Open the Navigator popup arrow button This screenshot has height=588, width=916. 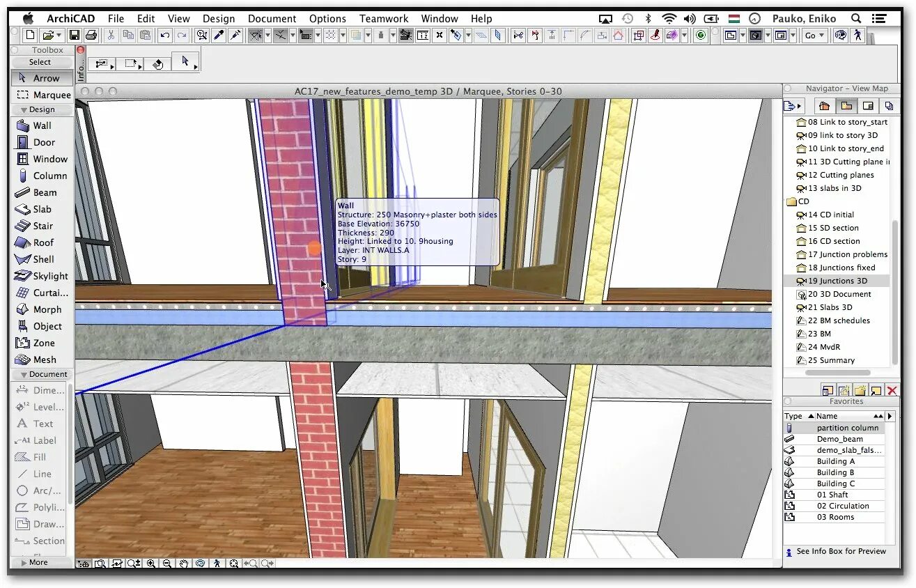pyautogui.click(x=793, y=106)
